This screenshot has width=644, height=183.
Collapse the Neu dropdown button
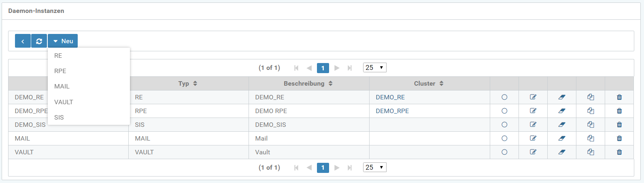63,41
